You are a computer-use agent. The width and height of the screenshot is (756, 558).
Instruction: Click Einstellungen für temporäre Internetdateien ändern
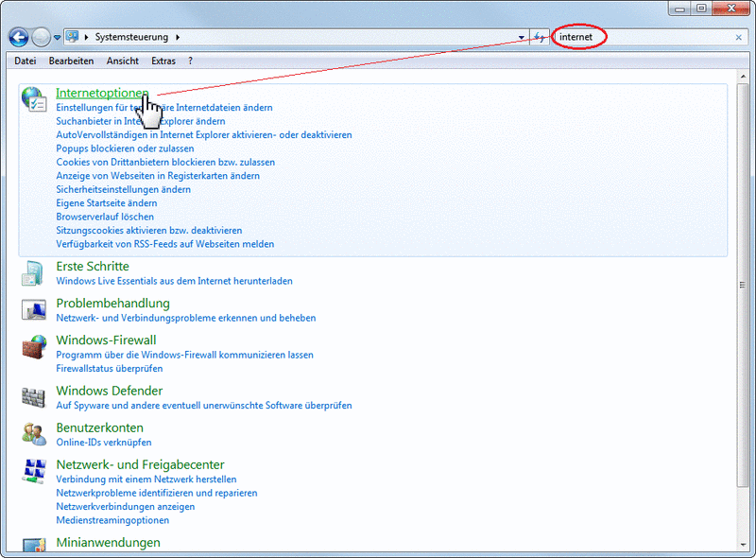point(163,108)
